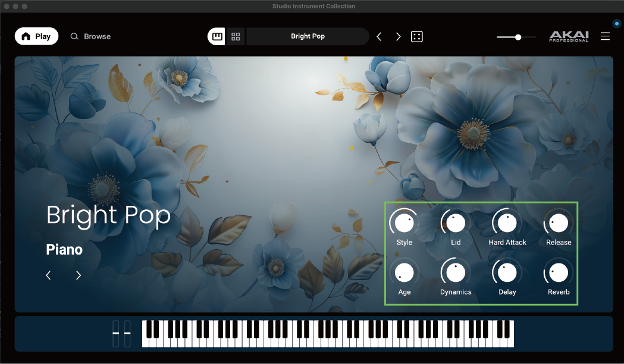The height and width of the screenshot is (364, 624).
Task: Click the Reverb knob
Action: tap(559, 273)
